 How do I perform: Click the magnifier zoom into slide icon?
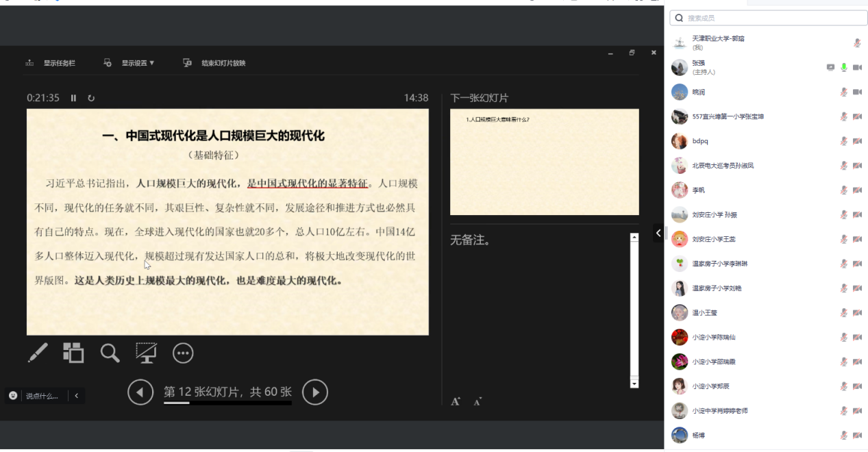[x=110, y=353]
